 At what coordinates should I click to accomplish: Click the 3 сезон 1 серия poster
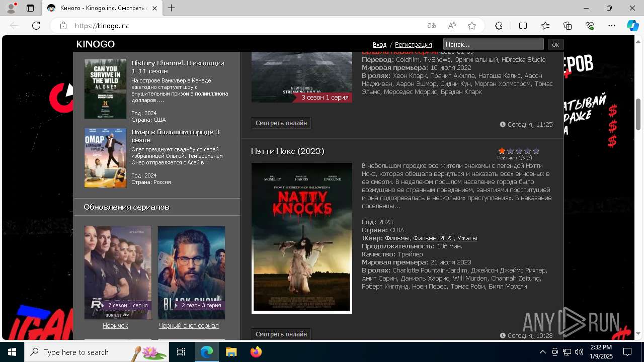[302, 77]
